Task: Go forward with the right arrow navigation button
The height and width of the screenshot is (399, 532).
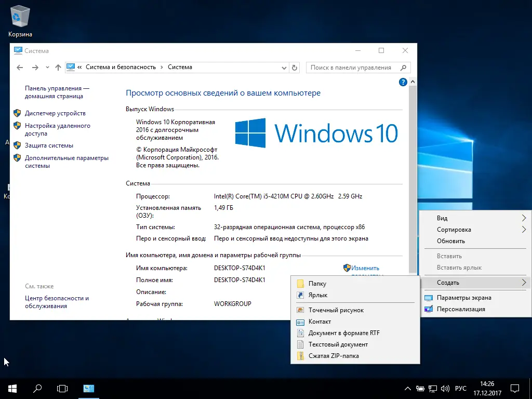Action: click(35, 68)
